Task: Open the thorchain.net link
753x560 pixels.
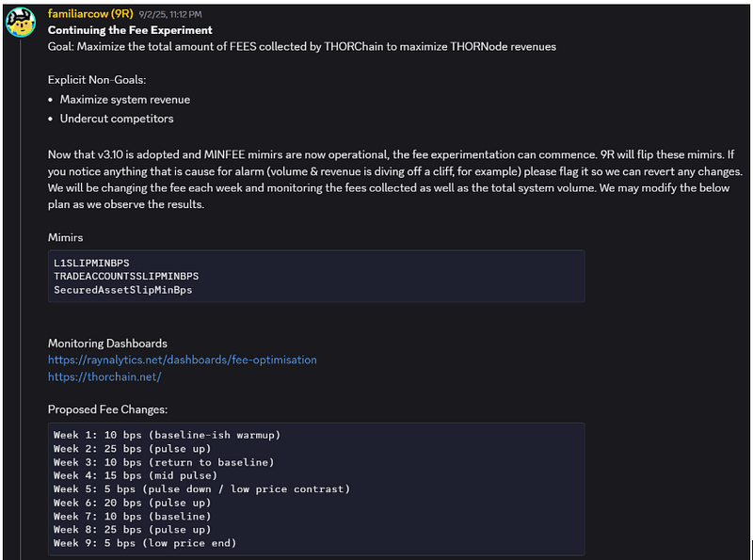Action: point(104,376)
